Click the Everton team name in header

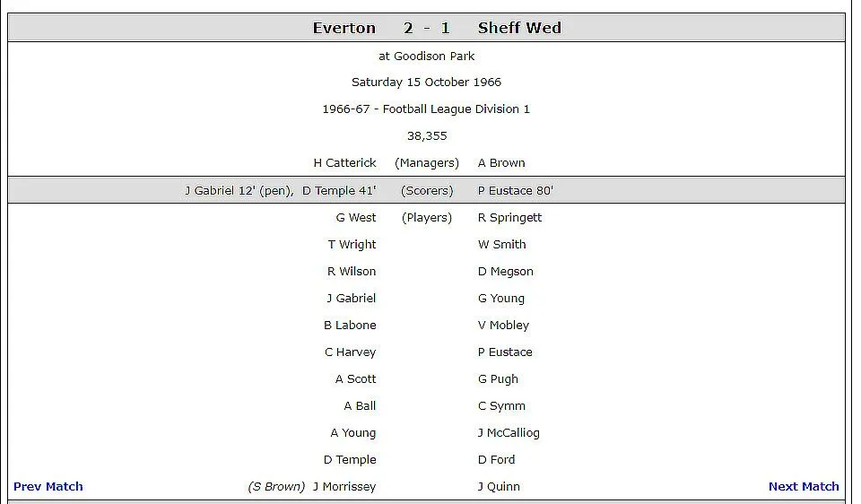point(344,28)
